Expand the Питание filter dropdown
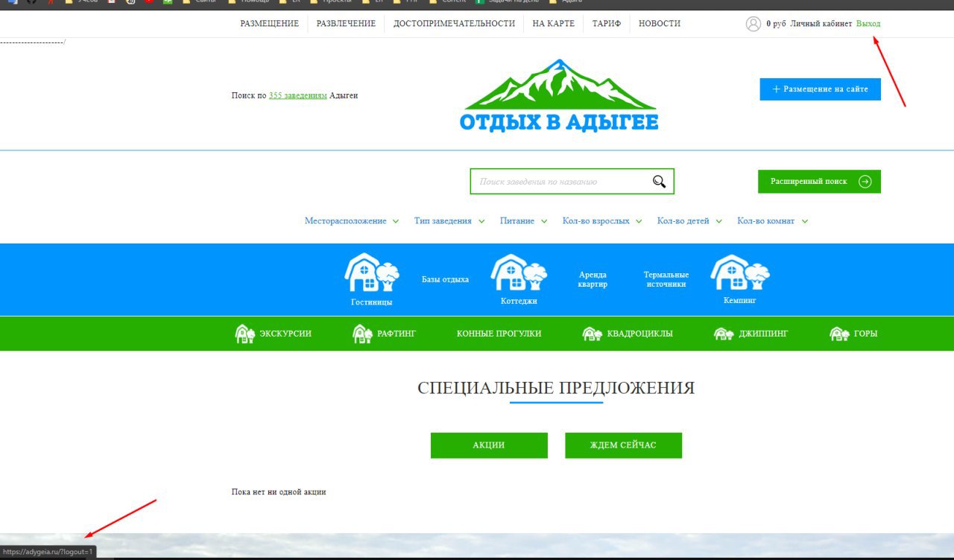Screen dimensions: 954x560 (523, 221)
